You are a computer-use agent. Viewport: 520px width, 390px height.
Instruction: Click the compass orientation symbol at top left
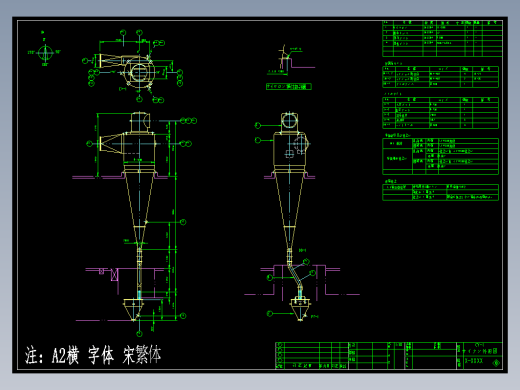[45, 53]
